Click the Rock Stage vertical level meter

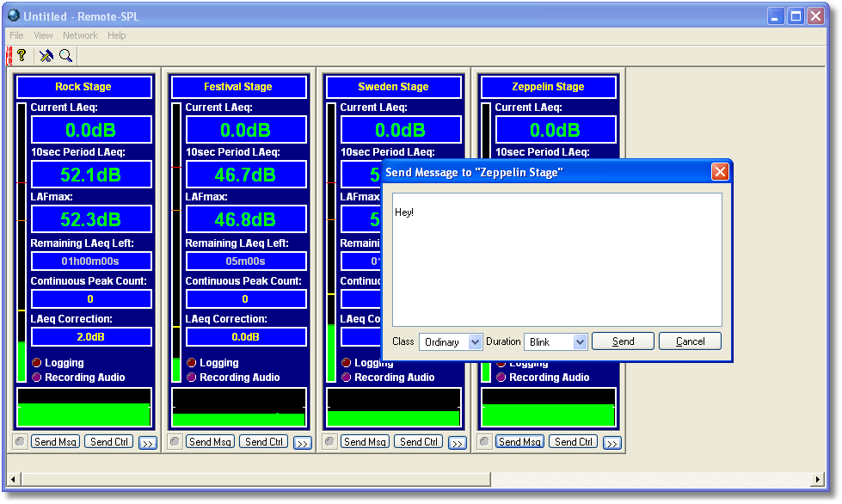click(x=22, y=243)
